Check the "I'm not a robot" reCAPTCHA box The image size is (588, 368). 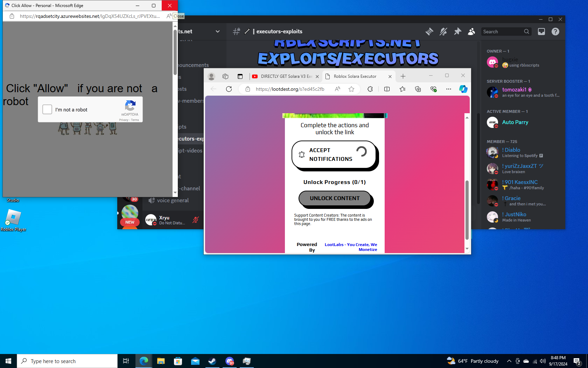[47, 109]
